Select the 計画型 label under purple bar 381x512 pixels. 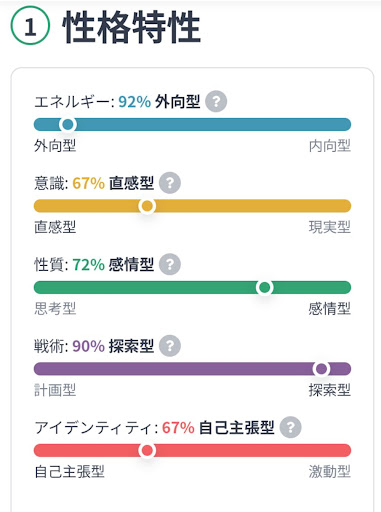[x=55, y=390]
